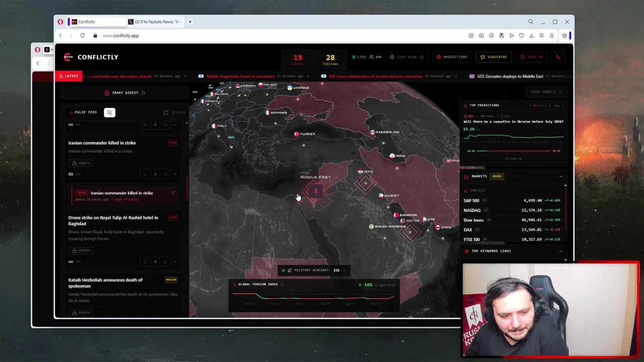Open the activity pulse icon in header

pos(558,57)
